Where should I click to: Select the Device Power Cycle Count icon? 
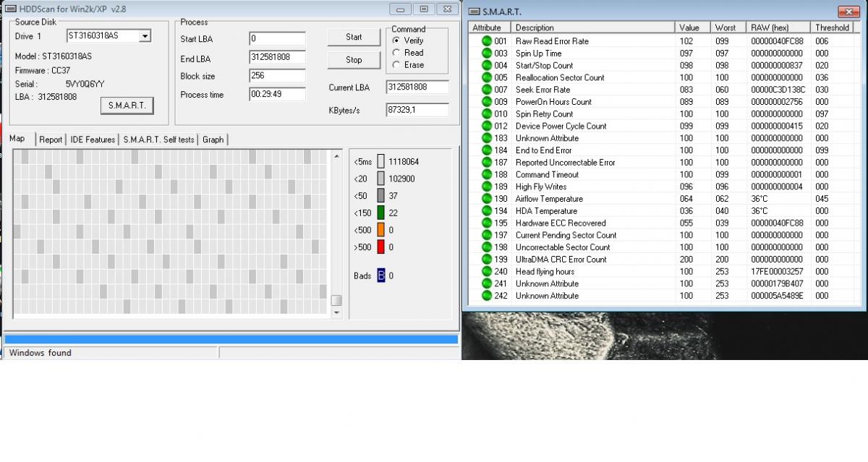pyautogui.click(x=485, y=126)
